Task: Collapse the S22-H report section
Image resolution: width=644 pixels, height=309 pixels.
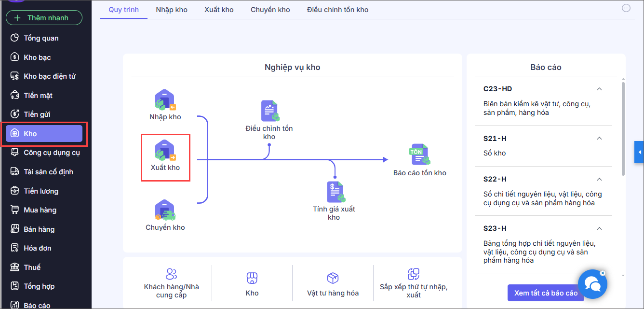Action: click(599, 179)
